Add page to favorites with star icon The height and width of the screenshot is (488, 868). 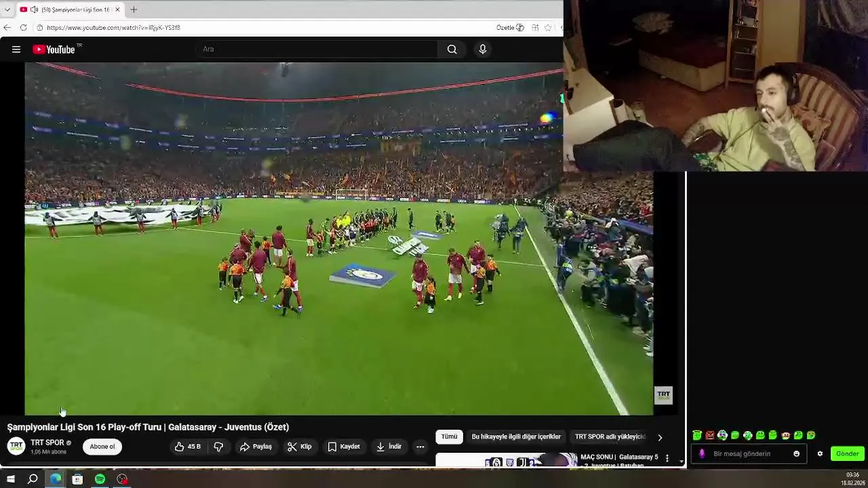[x=548, y=28]
